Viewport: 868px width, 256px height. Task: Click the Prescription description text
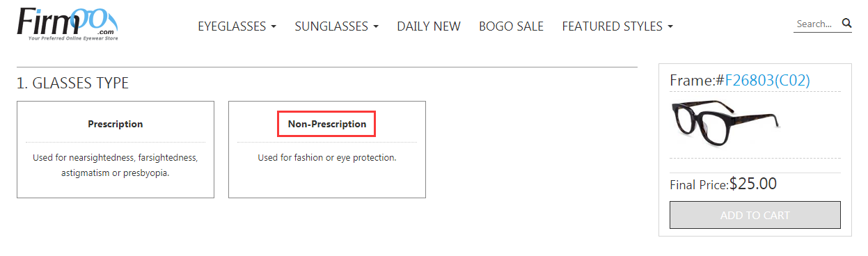click(x=116, y=165)
